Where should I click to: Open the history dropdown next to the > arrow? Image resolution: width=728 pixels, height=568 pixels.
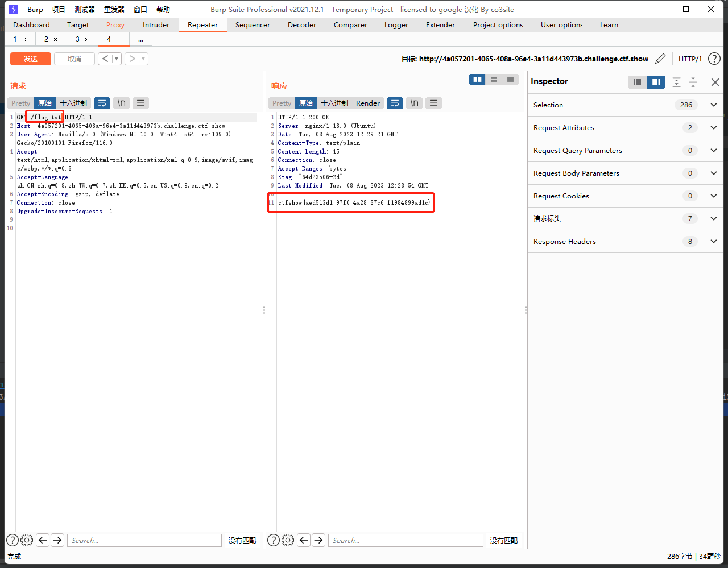point(143,59)
